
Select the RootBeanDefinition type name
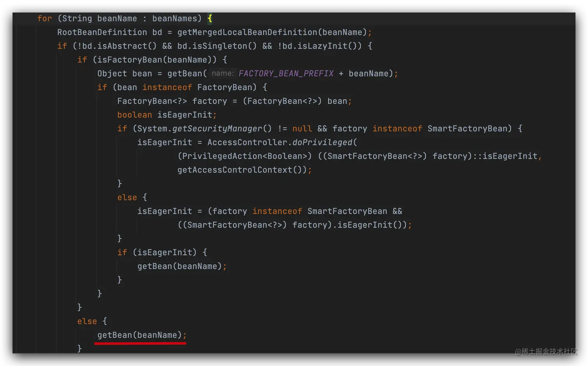click(x=102, y=32)
